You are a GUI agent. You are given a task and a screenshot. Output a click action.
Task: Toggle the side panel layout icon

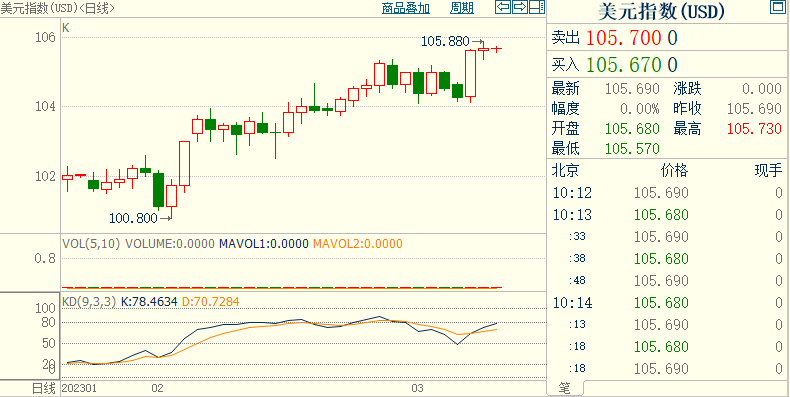[x=537, y=7]
